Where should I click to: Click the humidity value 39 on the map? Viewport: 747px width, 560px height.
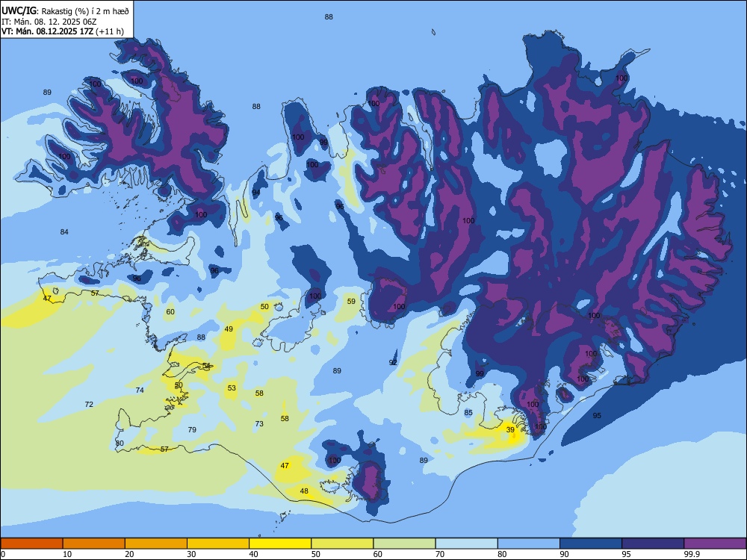click(x=510, y=429)
